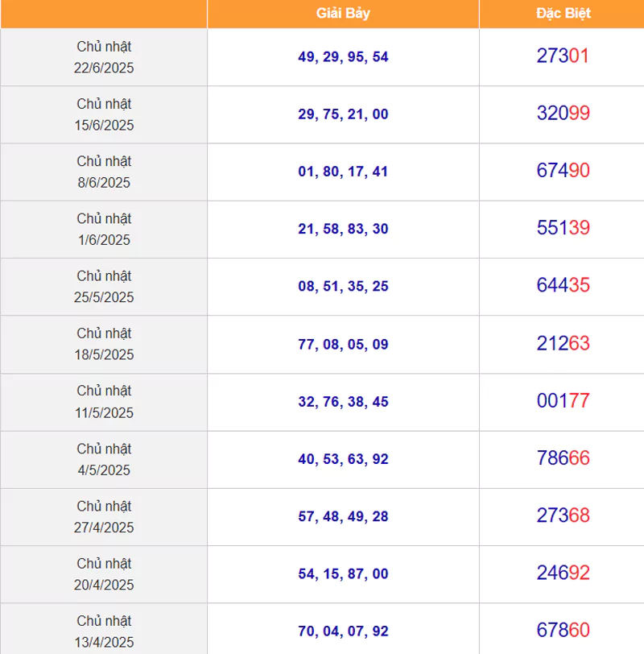Click special prize number 32099
644x654 pixels.
pyautogui.click(x=563, y=113)
